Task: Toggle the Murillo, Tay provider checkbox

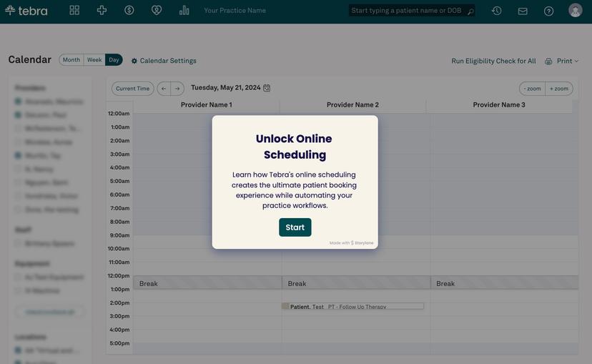Action: click(19, 155)
